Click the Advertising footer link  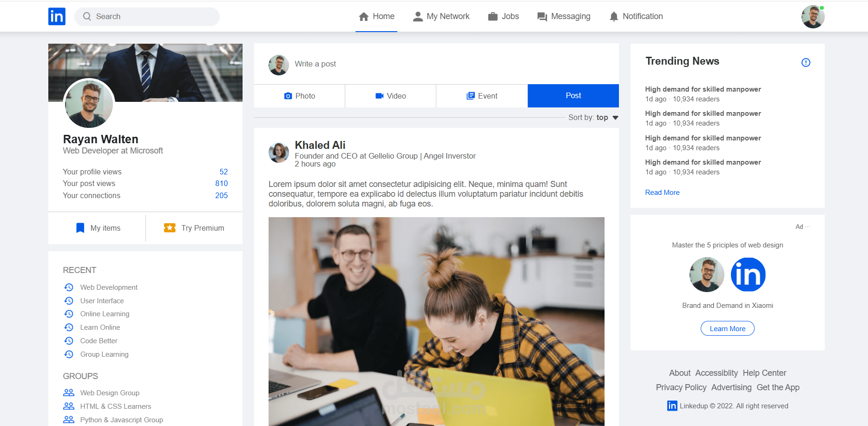pyautogui.click(x=731, y=387)
